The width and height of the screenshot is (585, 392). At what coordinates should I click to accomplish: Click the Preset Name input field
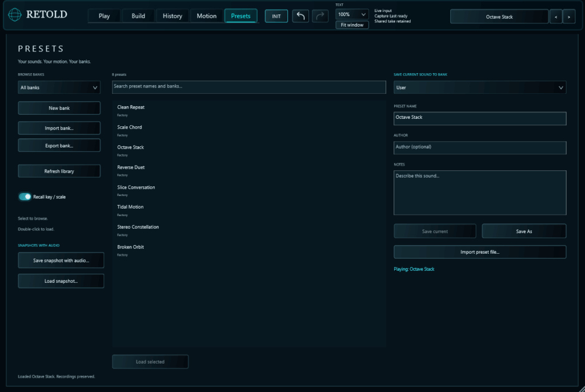pos(480,118)
